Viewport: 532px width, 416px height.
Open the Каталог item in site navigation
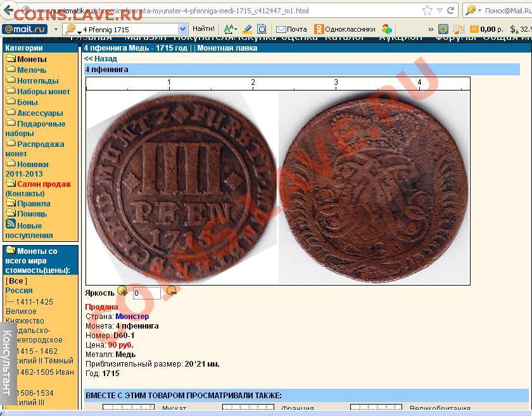tap(345, 37)
